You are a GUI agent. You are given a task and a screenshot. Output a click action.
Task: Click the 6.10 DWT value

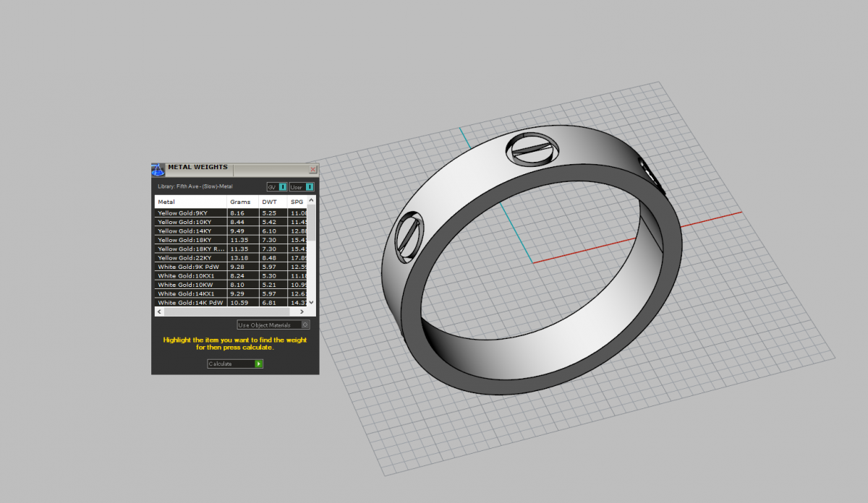(x=268, y=231)
